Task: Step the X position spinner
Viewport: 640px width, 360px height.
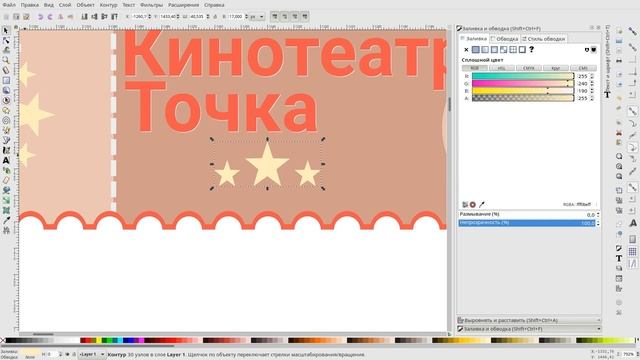Action: 149,17
